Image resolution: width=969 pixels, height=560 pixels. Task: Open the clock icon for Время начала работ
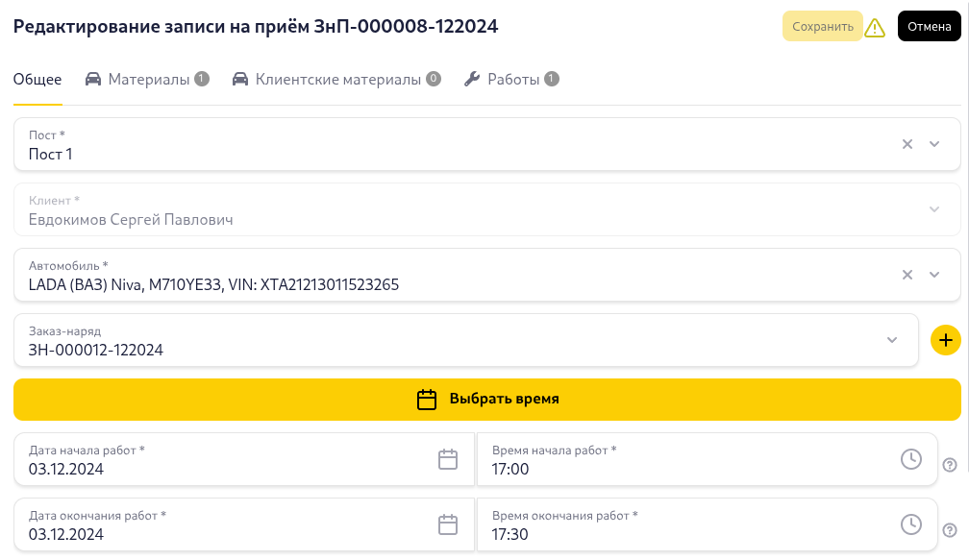point(911,459)
